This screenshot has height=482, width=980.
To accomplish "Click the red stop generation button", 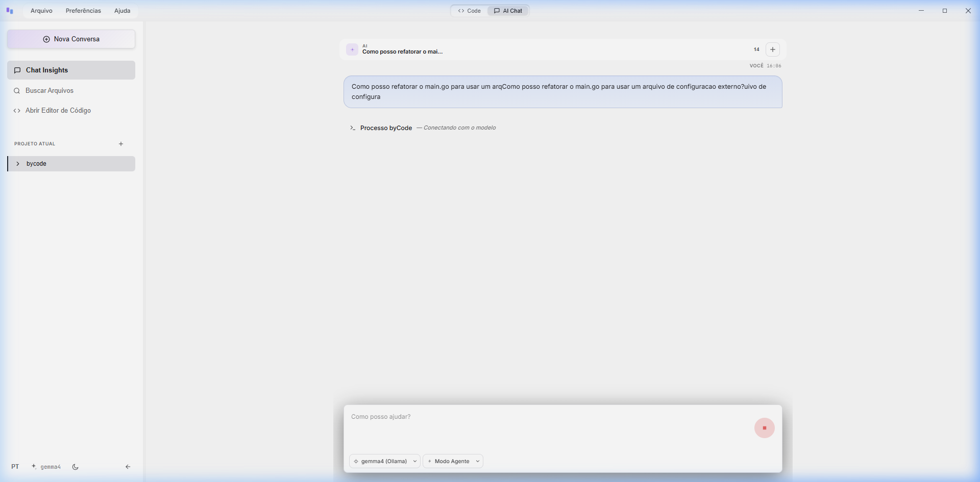I will [x=764, y=428].
